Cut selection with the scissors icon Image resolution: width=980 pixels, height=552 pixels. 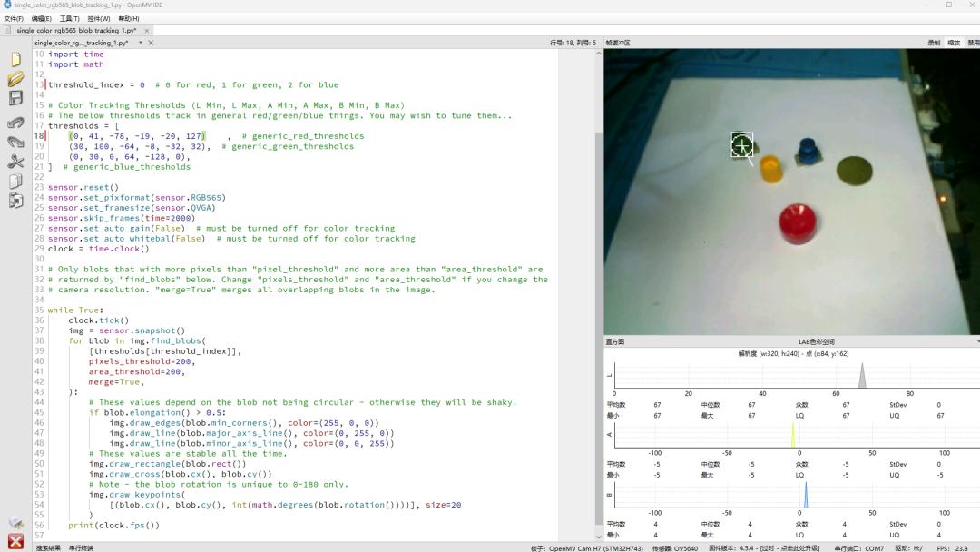click(x=15, y=162)
